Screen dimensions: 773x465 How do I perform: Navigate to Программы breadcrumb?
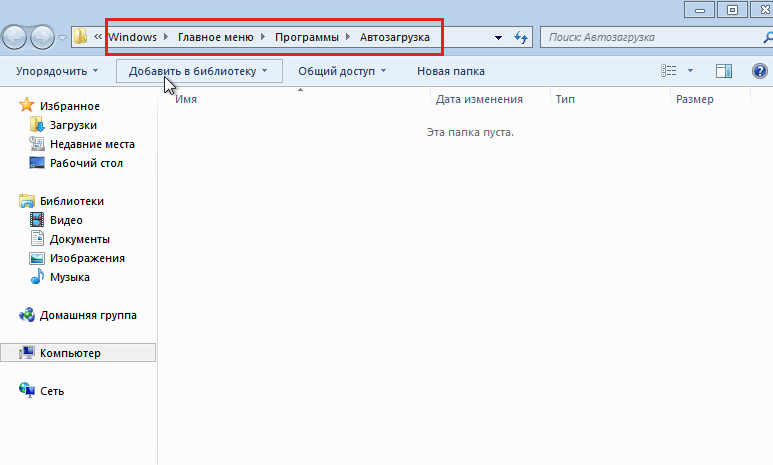[307, 37]
